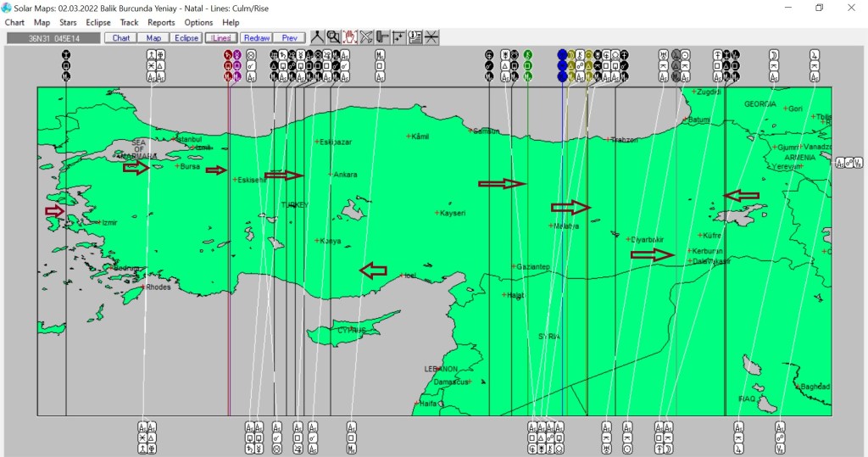This screenshot has width=868, height=457.
Task: Toggle the Lines view button
Action: pyautogui.click(x=220, y=38)
